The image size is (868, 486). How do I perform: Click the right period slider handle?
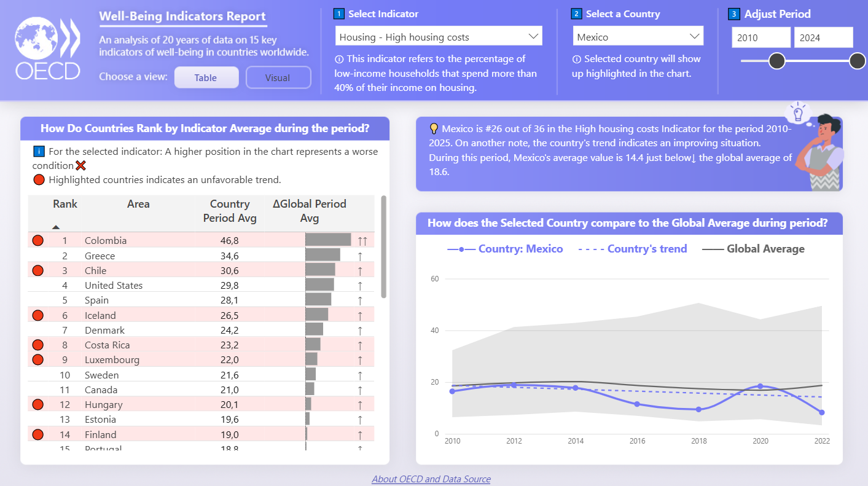(x=857, y=61)
